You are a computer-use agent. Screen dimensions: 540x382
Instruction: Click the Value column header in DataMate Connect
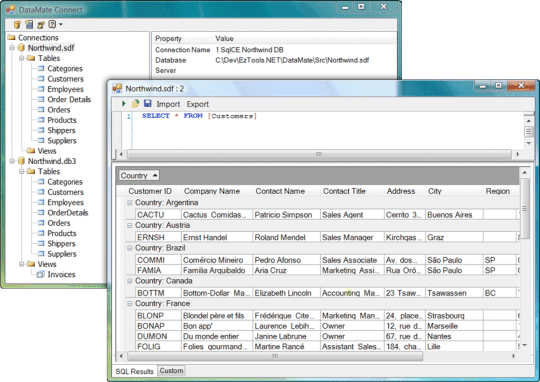tap(224, 39)
